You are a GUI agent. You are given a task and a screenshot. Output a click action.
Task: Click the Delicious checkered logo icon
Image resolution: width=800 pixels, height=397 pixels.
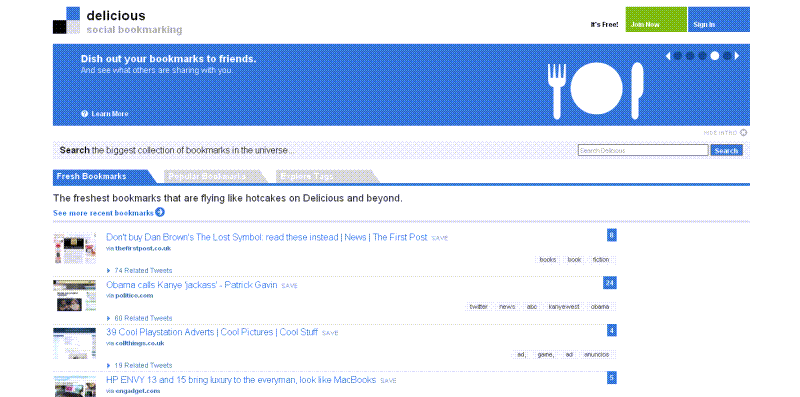click(66, 20)
